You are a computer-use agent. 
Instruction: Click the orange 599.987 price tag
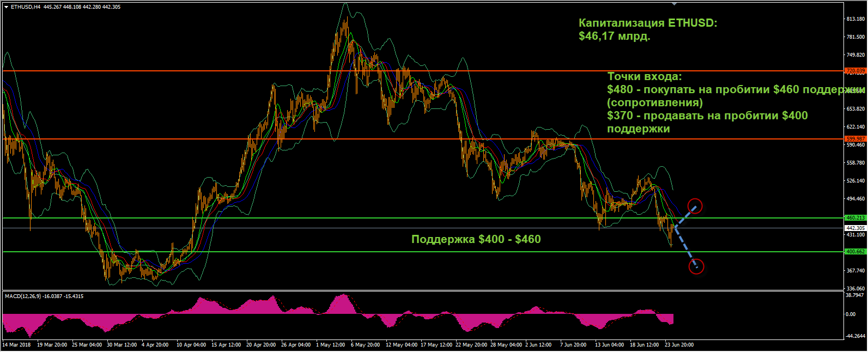click(x=855, y=139)
